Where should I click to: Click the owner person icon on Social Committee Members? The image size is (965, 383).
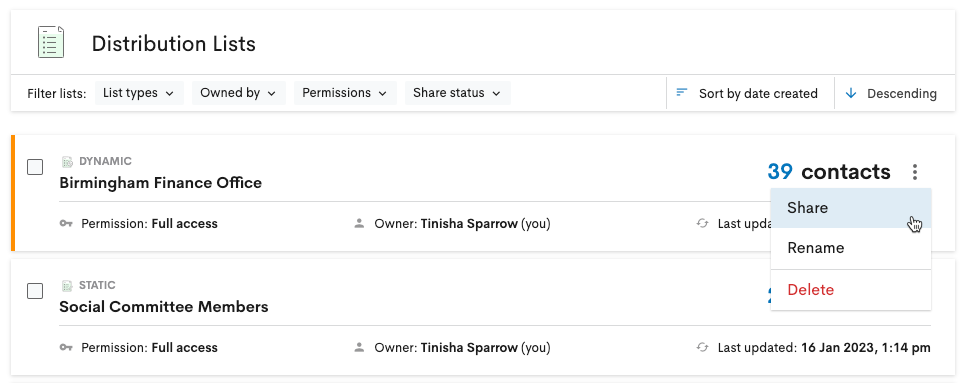click(x=359, y=348)
